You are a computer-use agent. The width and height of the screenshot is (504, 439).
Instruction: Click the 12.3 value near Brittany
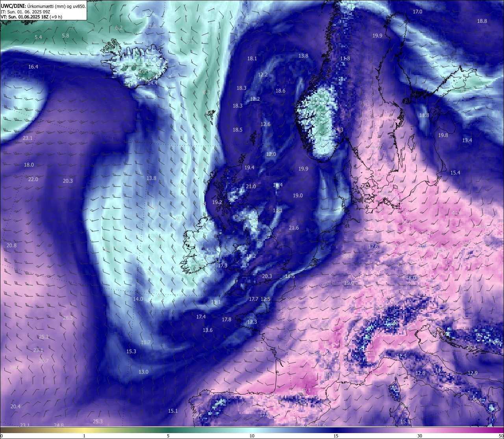click(x=252, y=322)
